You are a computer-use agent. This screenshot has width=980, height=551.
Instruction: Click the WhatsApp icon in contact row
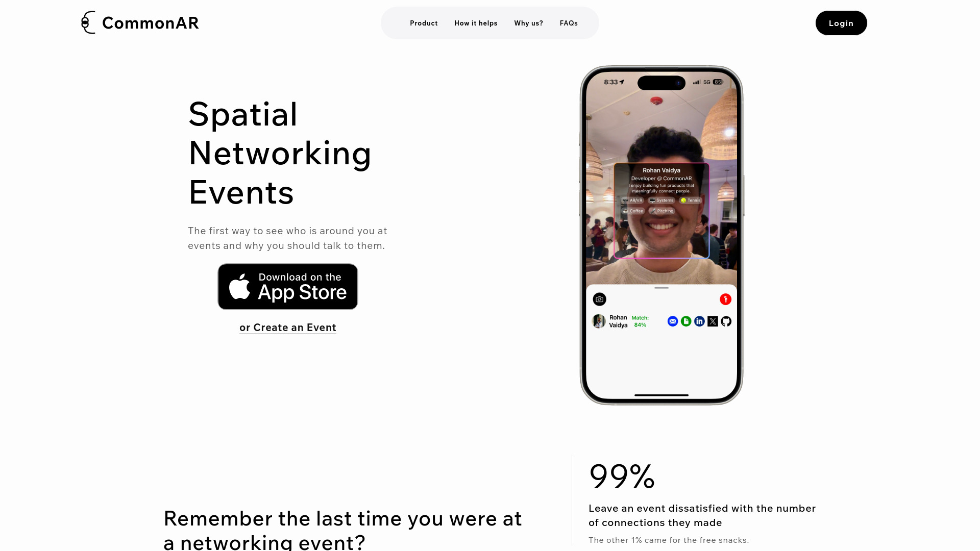click(x=686, y=321)
